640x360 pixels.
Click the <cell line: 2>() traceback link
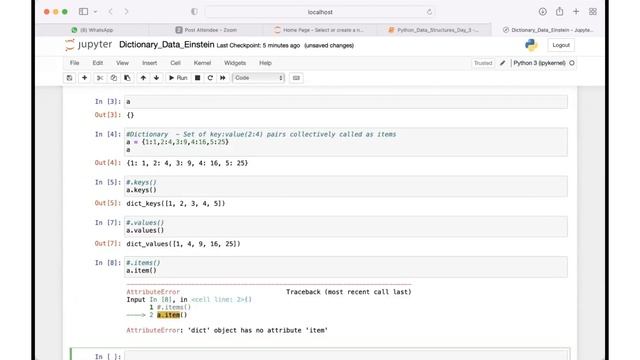click(221, 300)
